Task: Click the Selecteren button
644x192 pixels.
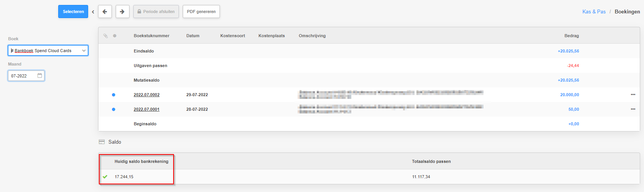Action: point(73,11)
